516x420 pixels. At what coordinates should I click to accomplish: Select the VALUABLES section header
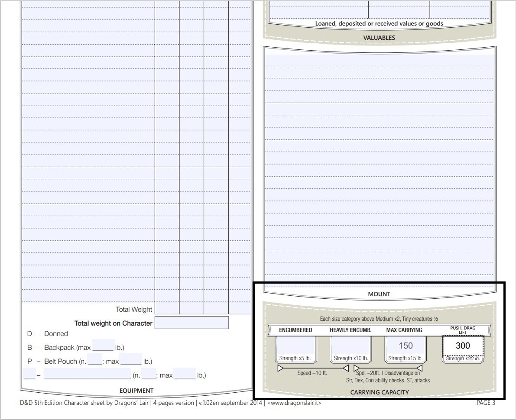point(380,37)
